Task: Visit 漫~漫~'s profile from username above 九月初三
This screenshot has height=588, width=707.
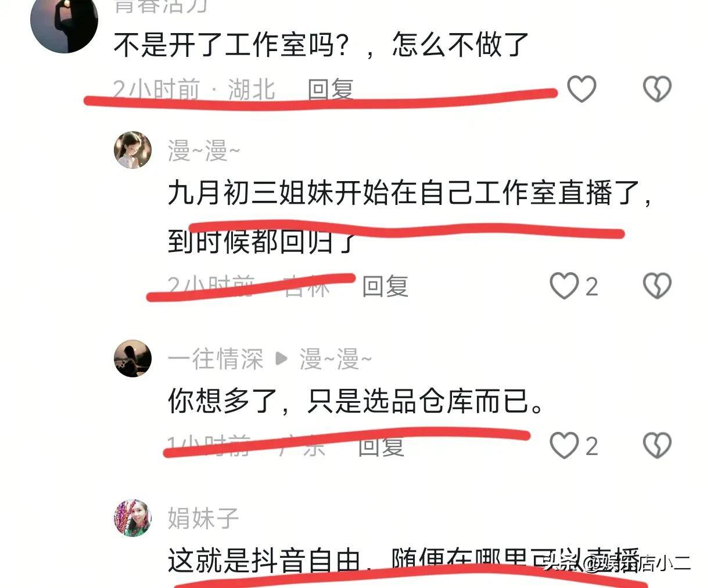Action: point(204,150)
